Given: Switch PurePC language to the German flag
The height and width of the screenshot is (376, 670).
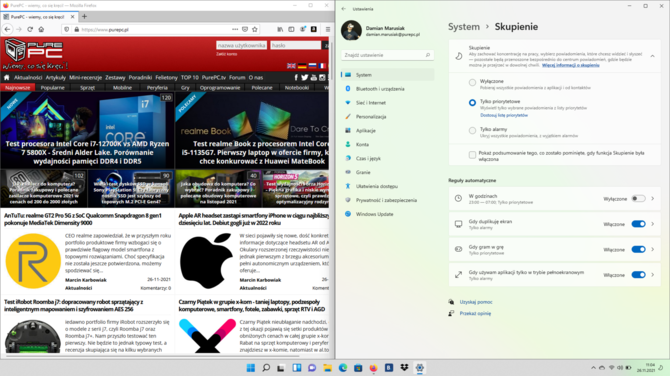Looking at the screenshot, I should tap(302, 66).
